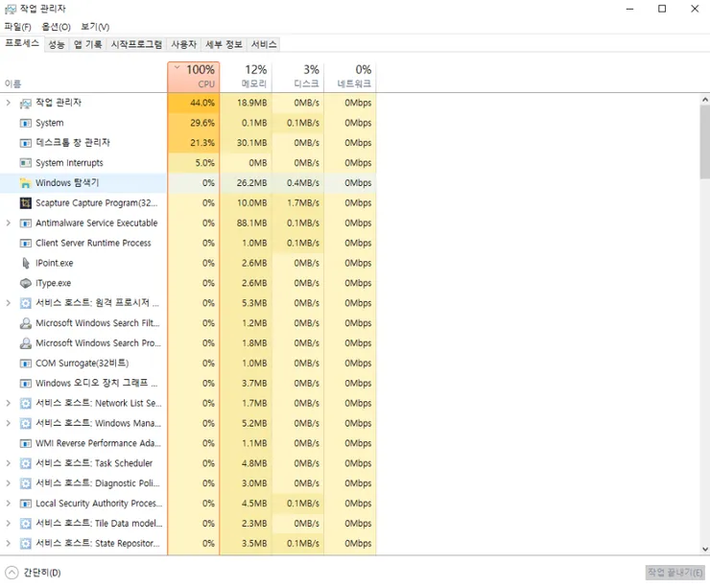Switch to the 서비스 tab

tap(264, 44)
